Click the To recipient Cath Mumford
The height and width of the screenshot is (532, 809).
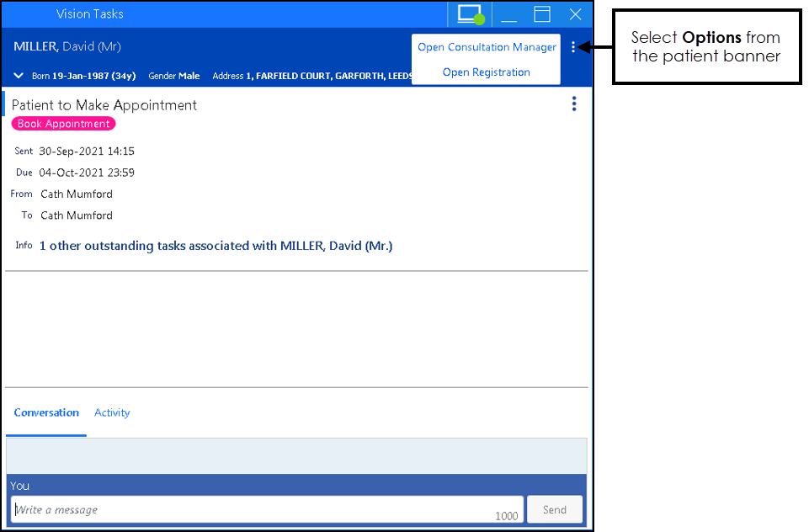coord(77,215)
